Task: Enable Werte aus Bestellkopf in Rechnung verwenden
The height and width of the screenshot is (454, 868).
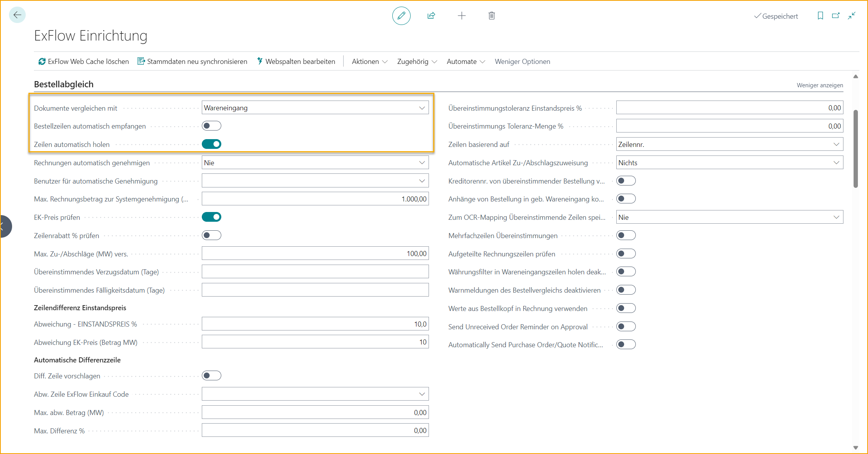Action: (626, 308)
